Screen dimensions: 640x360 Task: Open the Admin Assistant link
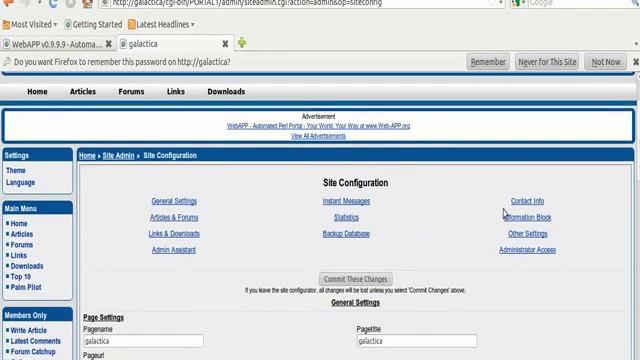click(x=173, y=250)
